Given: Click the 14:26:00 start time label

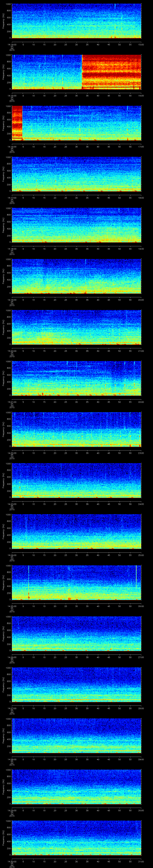Looking at the screenshot, I should tap(12, 657).
